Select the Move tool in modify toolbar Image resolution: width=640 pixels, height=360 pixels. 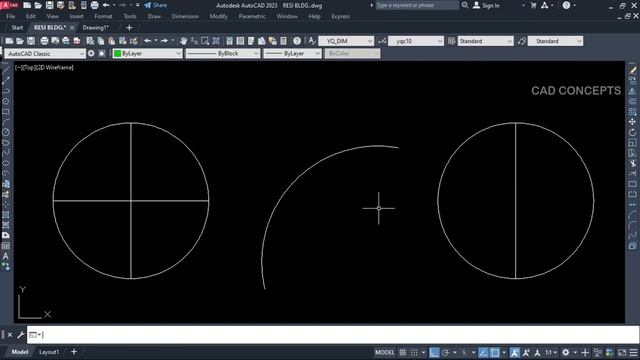point(633,122)
